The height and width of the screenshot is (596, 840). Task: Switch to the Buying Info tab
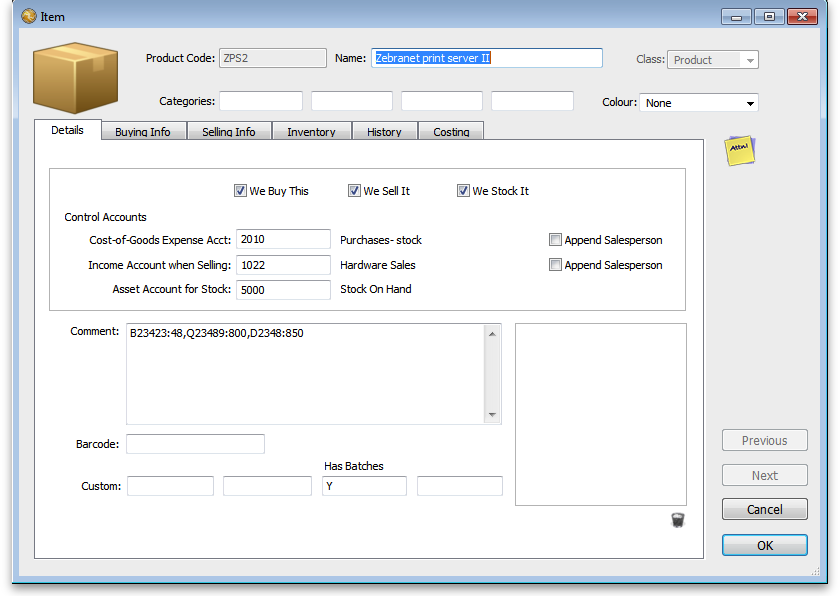(143, 132)
